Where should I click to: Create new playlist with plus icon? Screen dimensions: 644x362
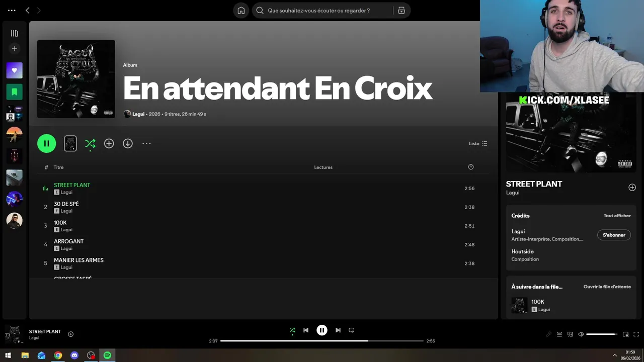coord(14,49)
